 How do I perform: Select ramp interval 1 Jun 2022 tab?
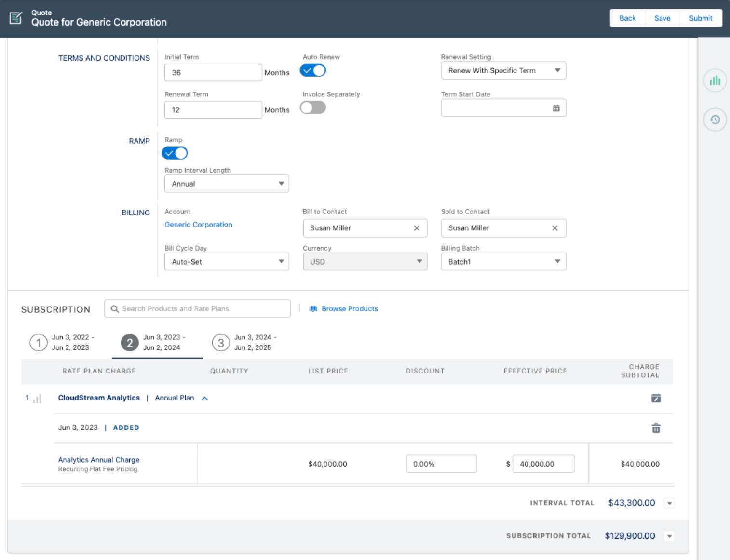66,343
